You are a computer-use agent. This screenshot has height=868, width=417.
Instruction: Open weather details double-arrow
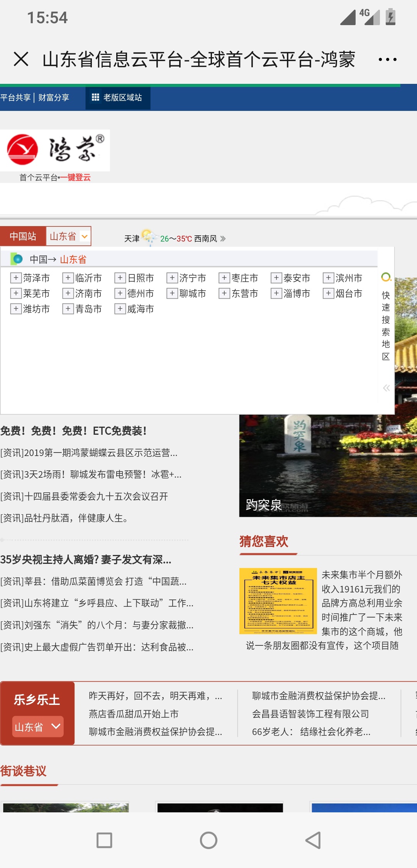point(223,239)
